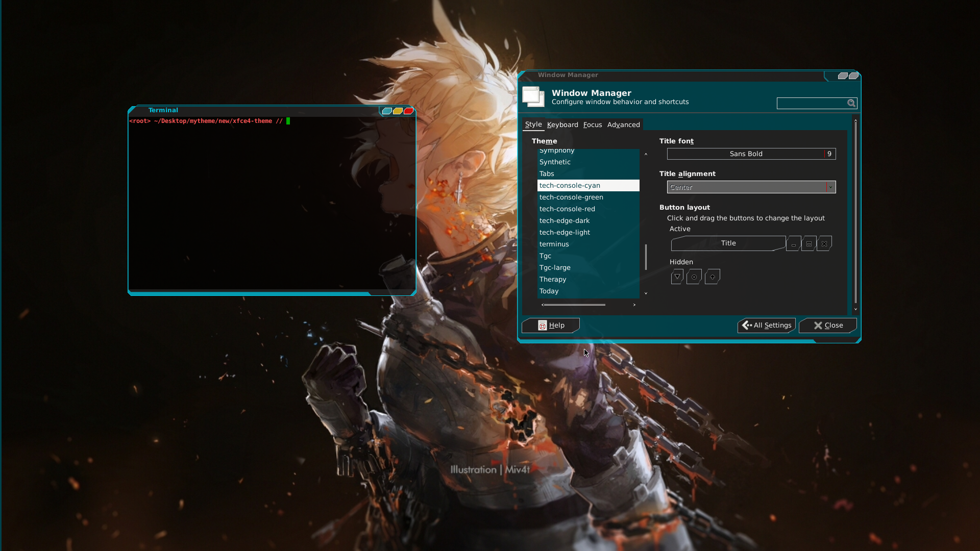Switch to the Keyboard tab
The width and height of the screenshot is (980, 551).
tap(562, 125)
